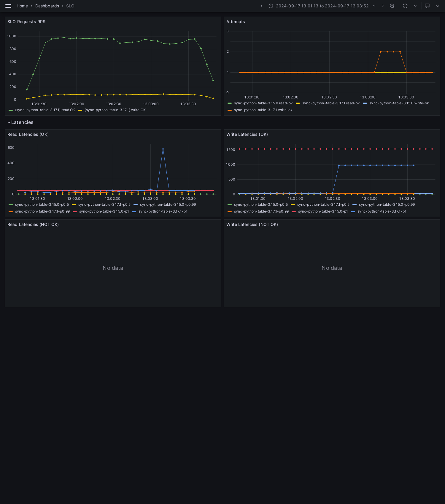Image resolution: width=445 pixels, height=504 pixels.
Task: Toggle 3.15.0-p0.5 in Read Latencies legend
Action: point(42,205)
